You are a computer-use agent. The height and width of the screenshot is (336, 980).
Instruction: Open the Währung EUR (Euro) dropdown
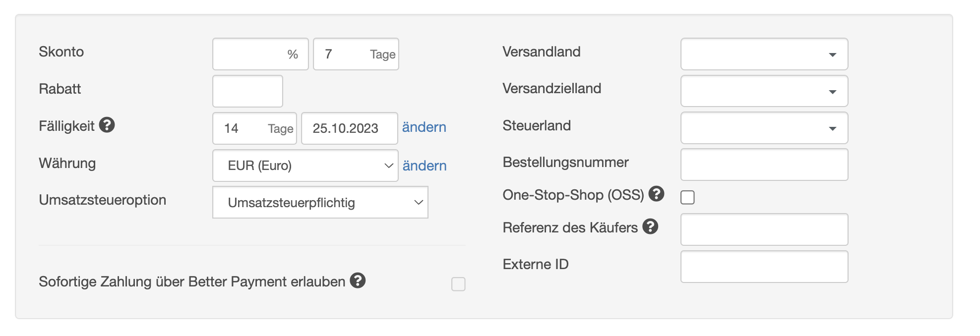pos(305,166)
